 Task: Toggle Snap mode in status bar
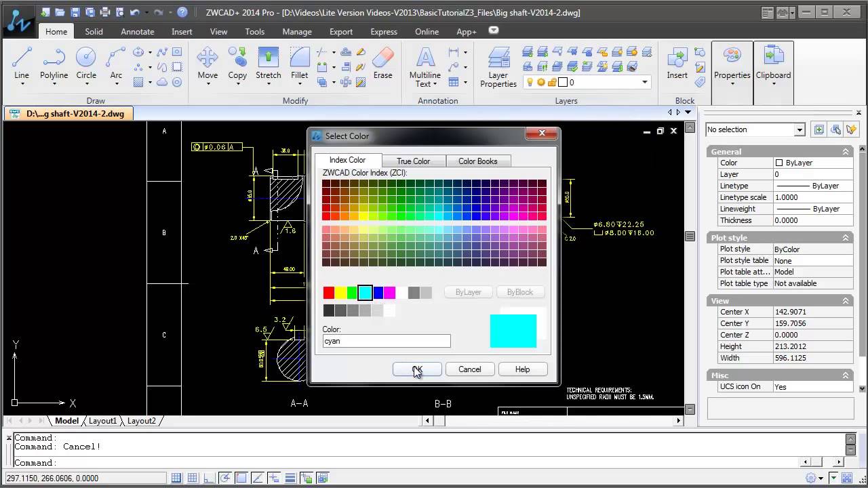pos(176,478)
